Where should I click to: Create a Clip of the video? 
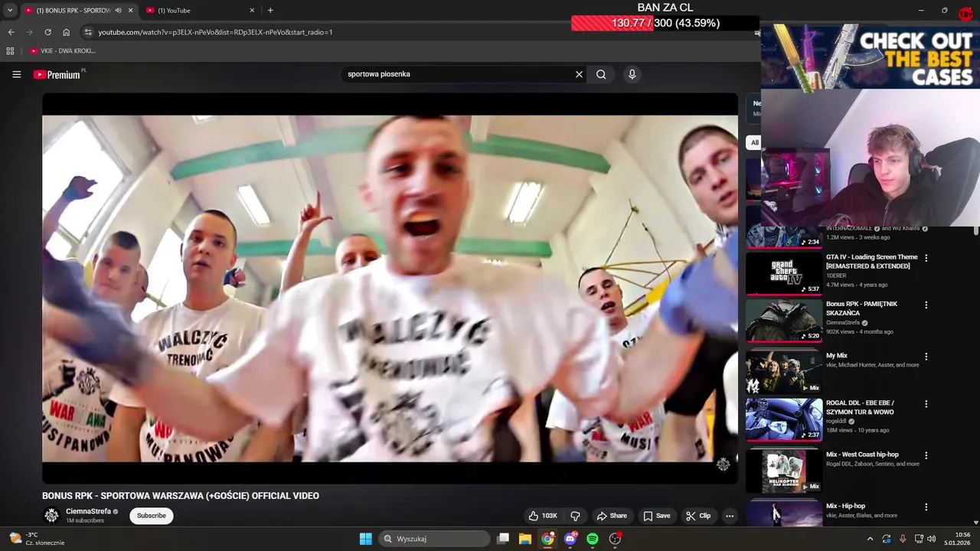coord(698,516)
